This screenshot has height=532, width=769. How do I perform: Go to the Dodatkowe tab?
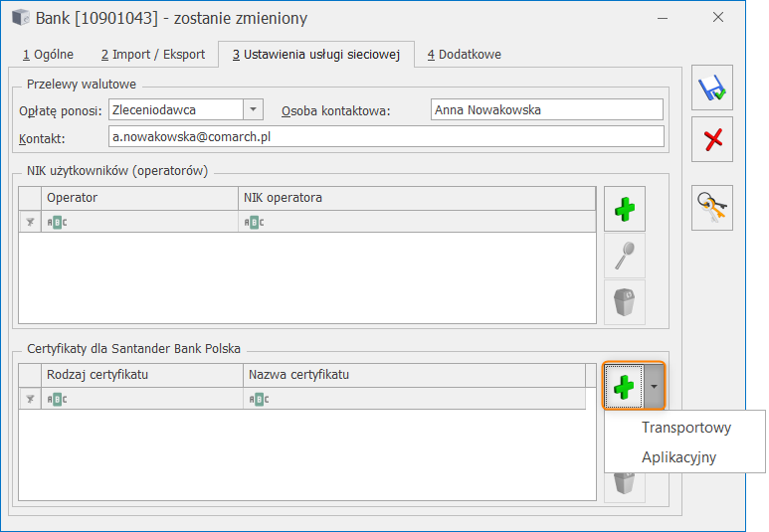coord(464,54)
